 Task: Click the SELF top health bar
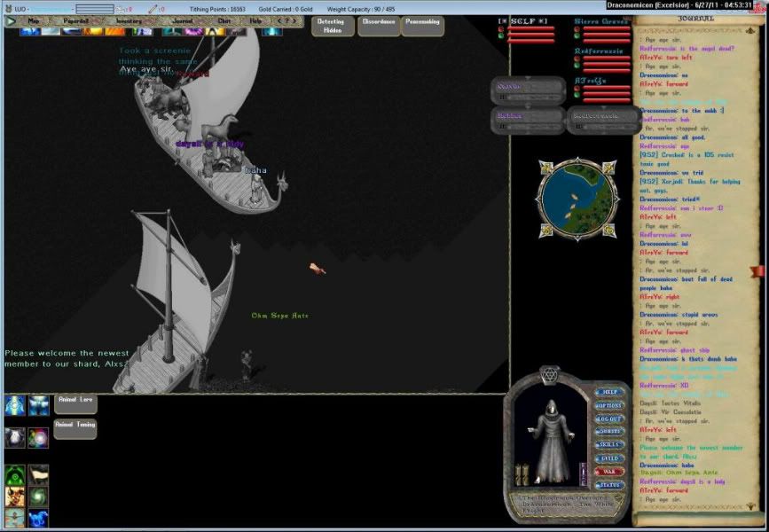(531, 29)
